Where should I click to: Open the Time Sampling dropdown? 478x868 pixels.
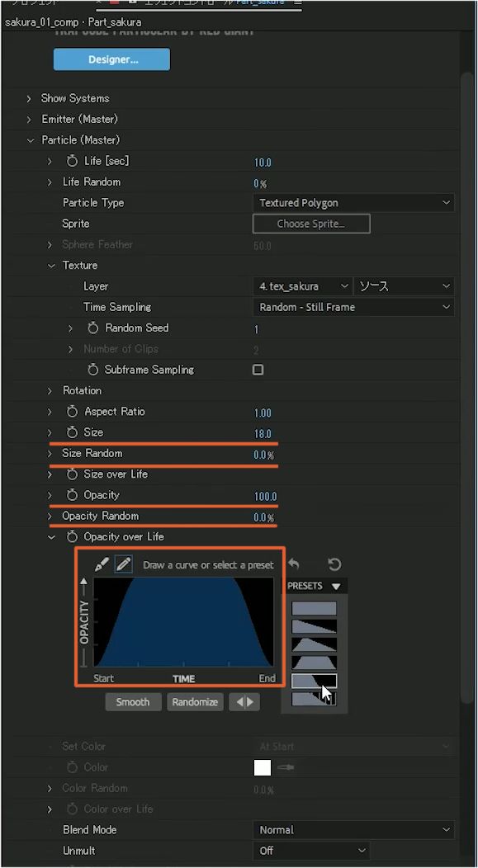353,307
